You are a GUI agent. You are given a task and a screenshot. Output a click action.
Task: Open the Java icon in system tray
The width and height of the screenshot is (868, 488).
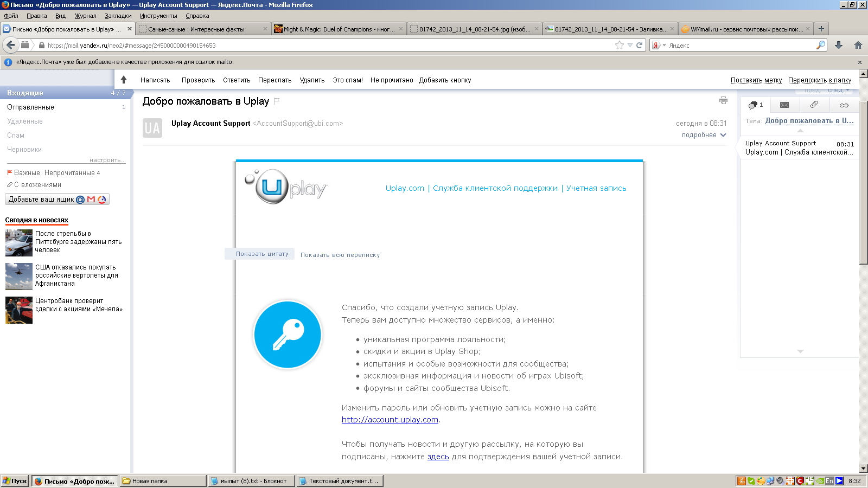(x=742, y=481)
